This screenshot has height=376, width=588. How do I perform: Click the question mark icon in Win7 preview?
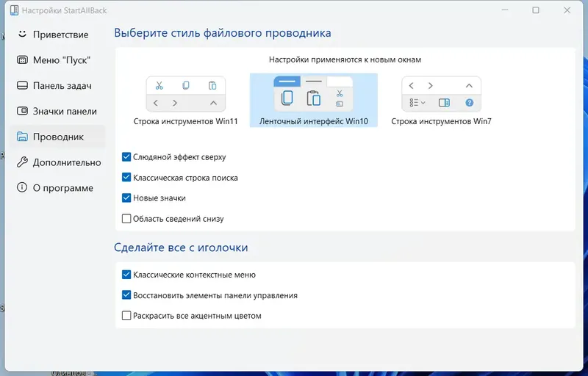[x=470, y=103]
